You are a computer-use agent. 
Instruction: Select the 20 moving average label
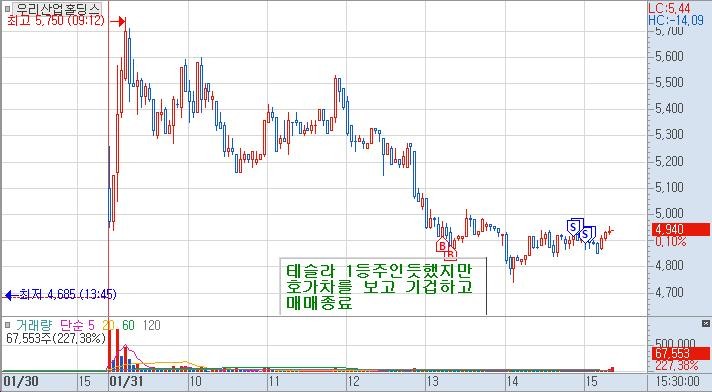[x=108, y=325]
